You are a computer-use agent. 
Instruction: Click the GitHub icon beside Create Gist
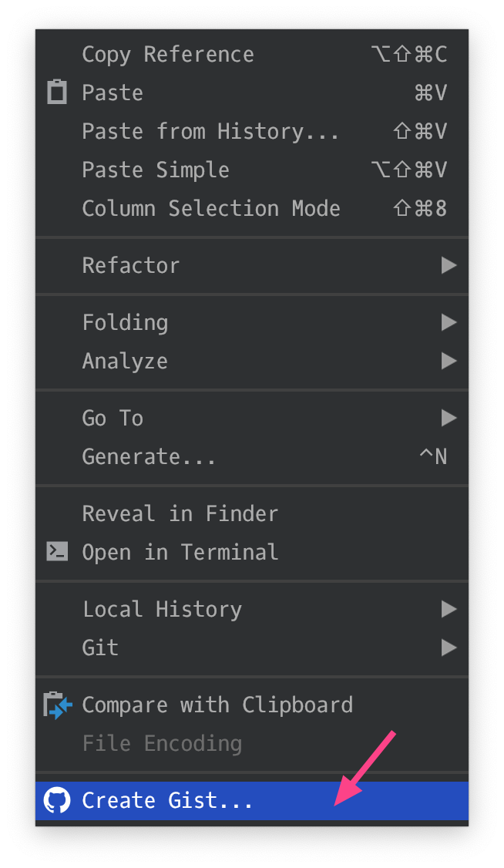pyautogui.click(x=57, y=800)
